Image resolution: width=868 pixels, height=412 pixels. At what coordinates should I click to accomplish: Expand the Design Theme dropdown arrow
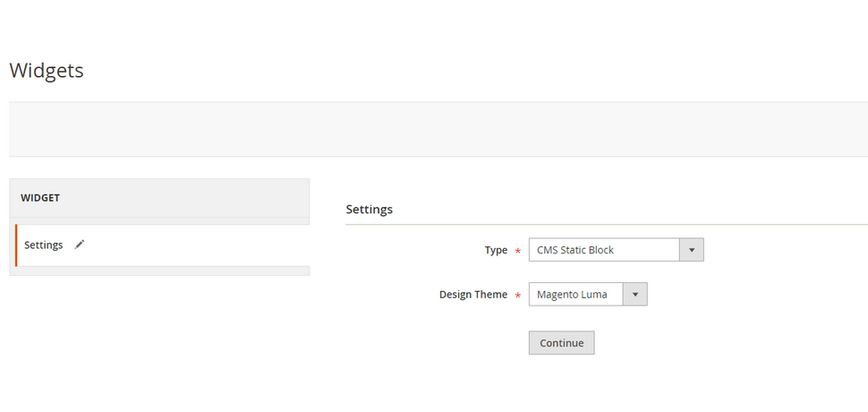635,294
